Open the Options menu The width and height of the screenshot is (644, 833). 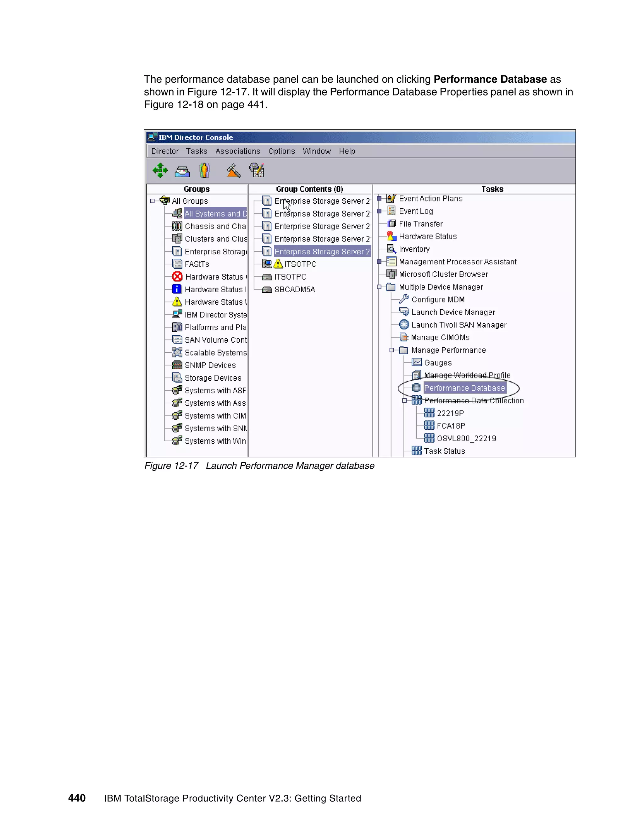point(281,152)
